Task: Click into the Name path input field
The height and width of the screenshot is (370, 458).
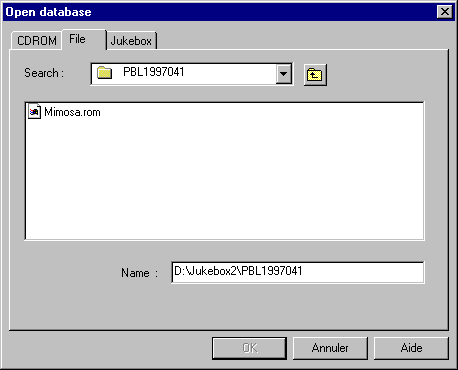Action: 297,272
